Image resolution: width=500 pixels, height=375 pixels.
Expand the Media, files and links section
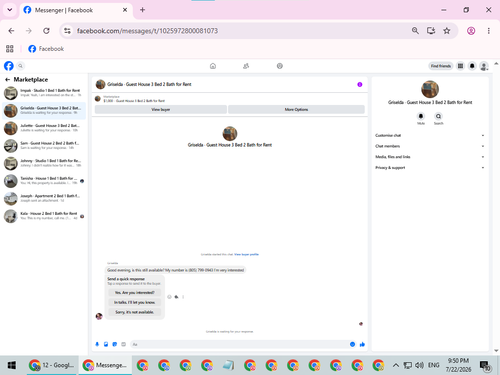tap(430, 157)
